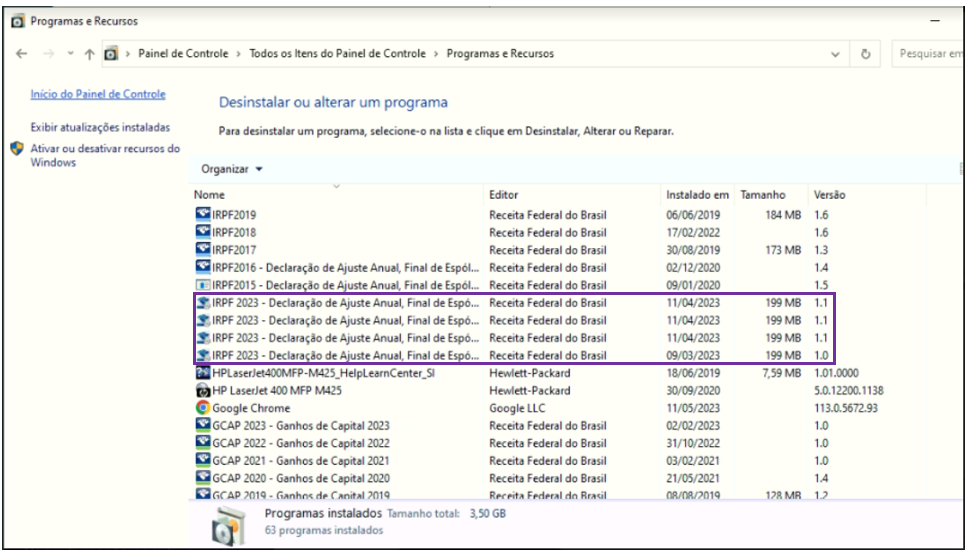Click the Programas e Recursos title bar icon
The image size is (969, 553).
19,21
